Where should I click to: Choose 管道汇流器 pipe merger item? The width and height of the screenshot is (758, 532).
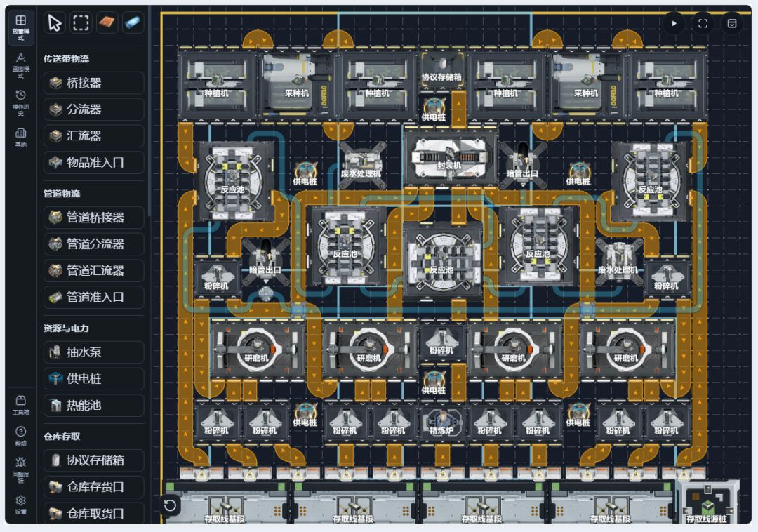94,271
